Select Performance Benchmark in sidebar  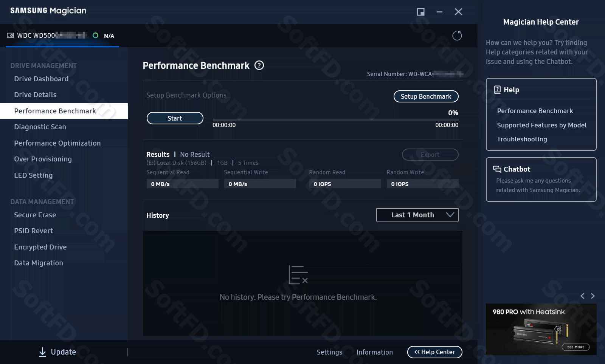pyautogui.click(x=64, y=111)
